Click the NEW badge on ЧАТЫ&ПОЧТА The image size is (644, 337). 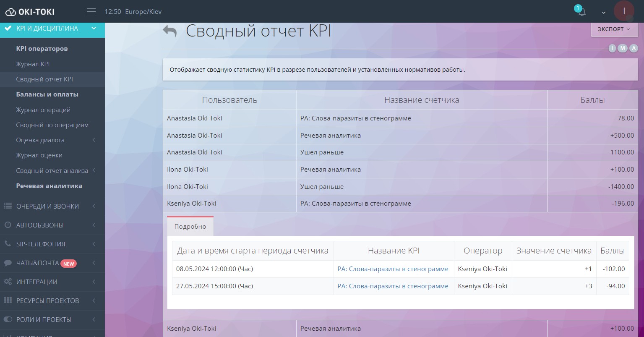coord(68,264)
